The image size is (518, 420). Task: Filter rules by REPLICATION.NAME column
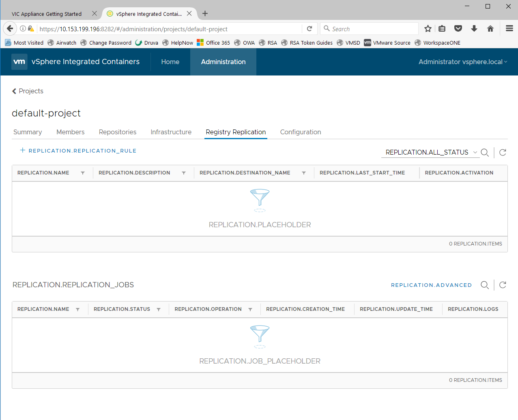[83, 173]
